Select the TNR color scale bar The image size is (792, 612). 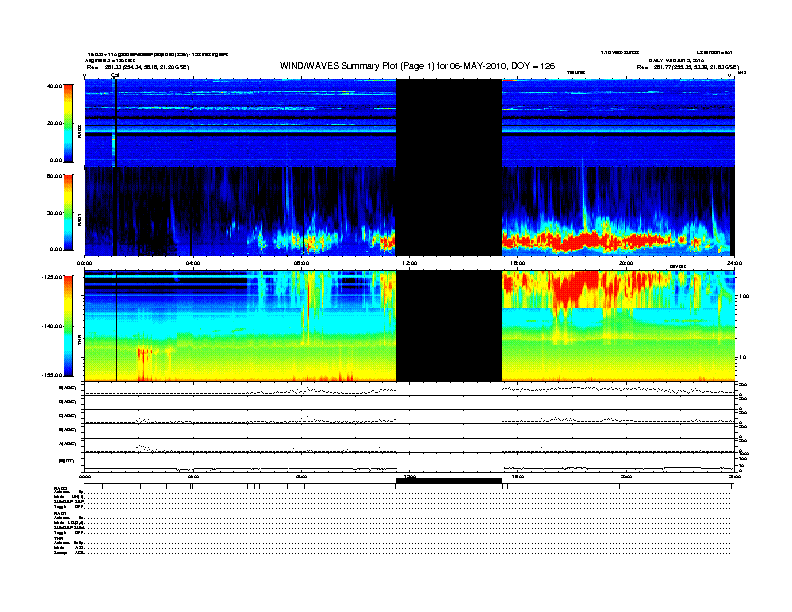click(68, 326)
